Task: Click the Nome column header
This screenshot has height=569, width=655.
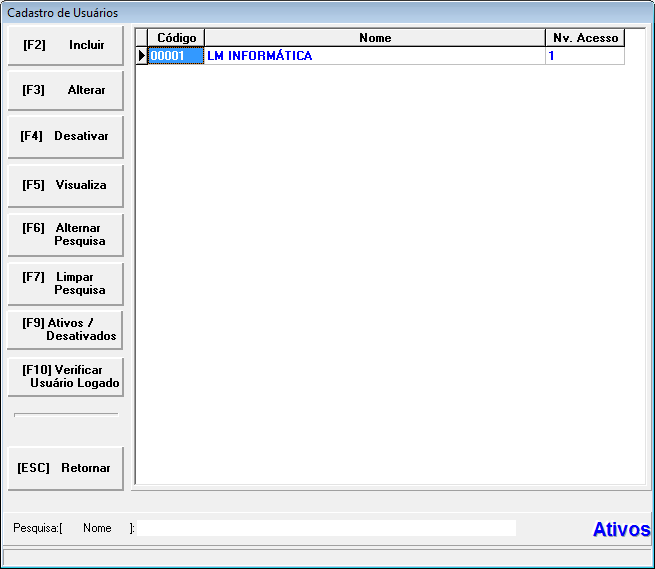Action: click(x=374, y=38)
